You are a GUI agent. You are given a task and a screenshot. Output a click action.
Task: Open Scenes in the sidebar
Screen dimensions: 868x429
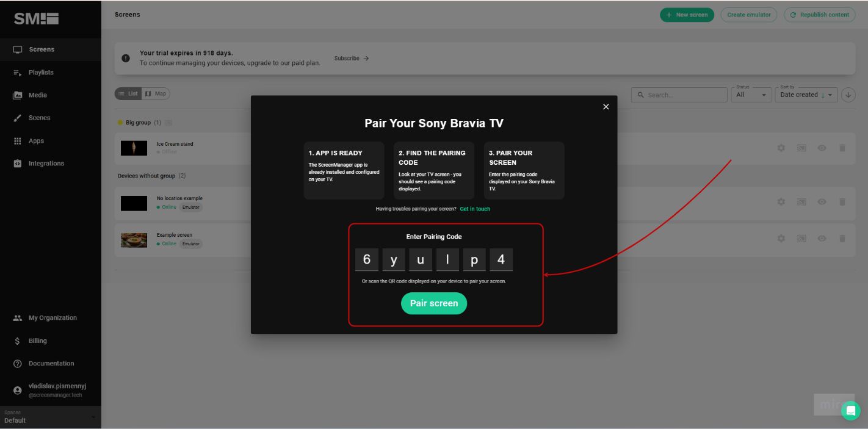(51, 118)
